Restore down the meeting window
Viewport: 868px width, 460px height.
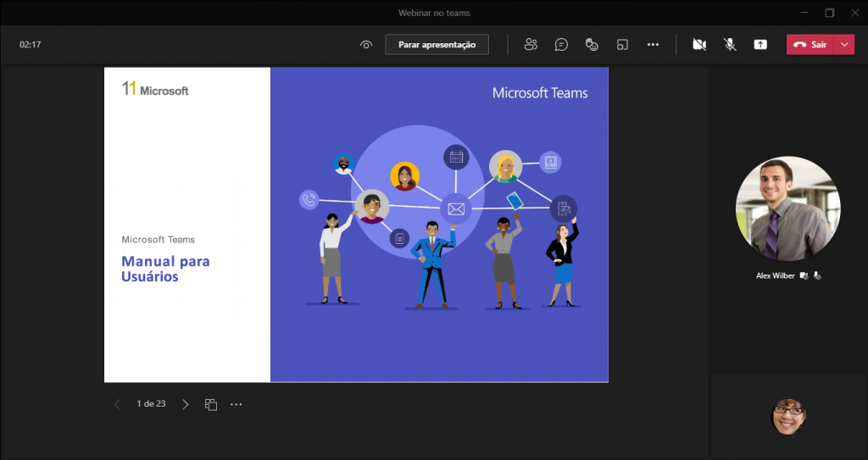(829, 13)
